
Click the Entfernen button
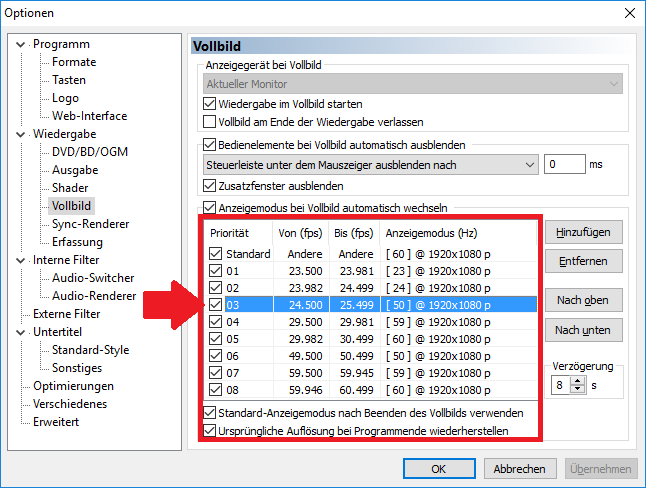[583, 261]
